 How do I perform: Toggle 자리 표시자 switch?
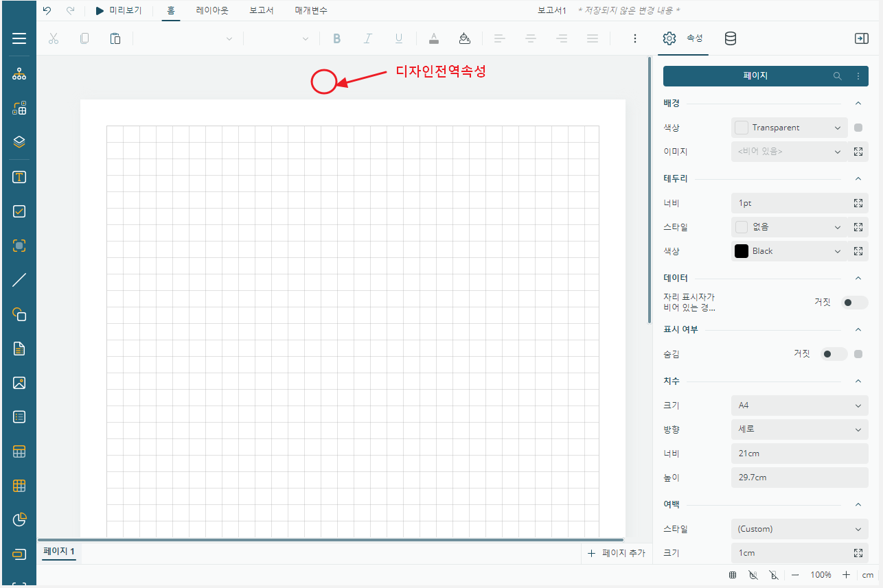[x=855, y=303]
